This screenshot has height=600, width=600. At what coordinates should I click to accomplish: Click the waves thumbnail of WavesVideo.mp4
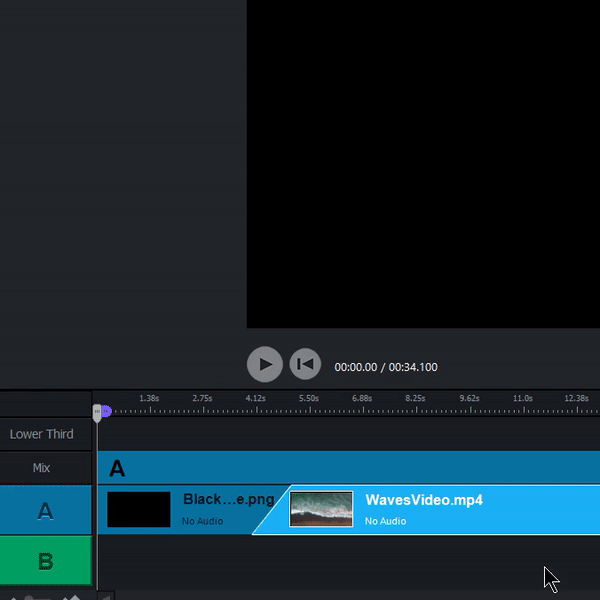click(x=321, y=509)
